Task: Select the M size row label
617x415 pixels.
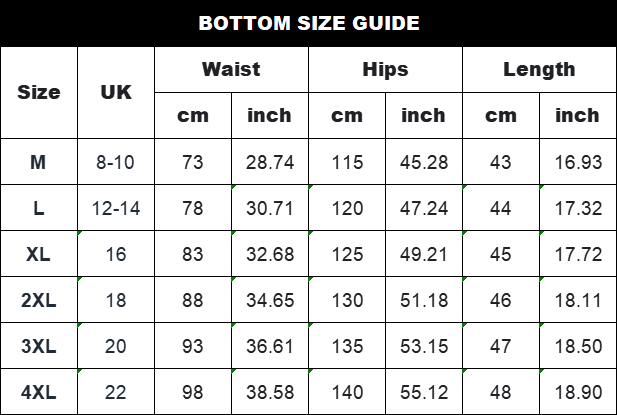Action: 39,162
